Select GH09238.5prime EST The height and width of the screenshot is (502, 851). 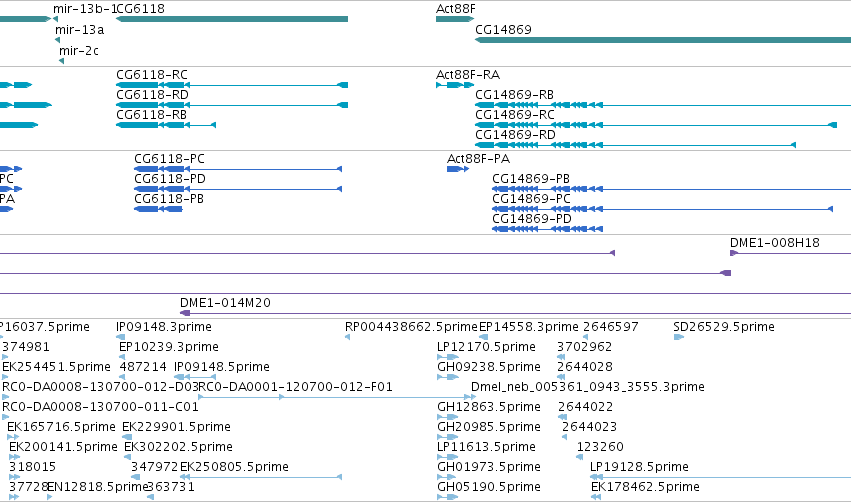click(448, 377)
